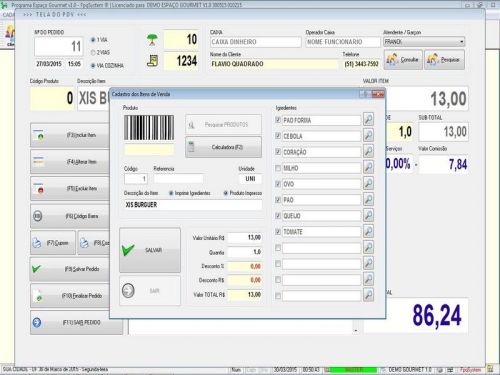Uncheck the CEBOLA ingredient checkbox
This screenshot has width=500, height=375.
click(278, 136)
